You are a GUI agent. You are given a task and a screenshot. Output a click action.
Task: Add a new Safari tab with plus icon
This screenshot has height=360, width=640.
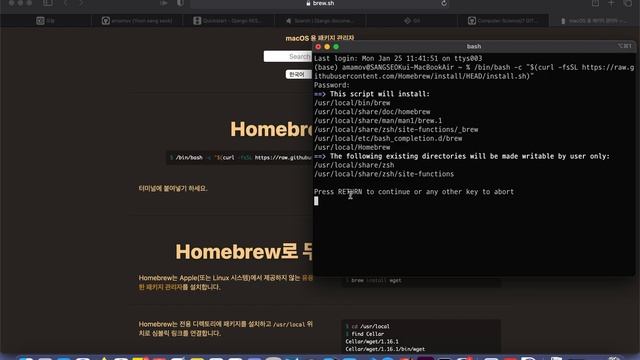(x=611, y=3)
